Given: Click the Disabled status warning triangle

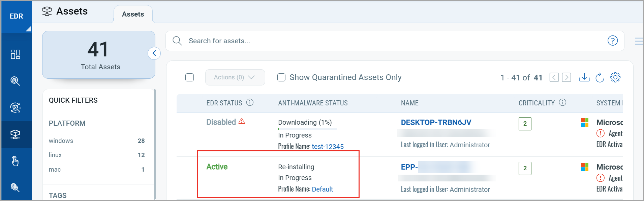Looking at the screenshot, I should click(242, 121).
